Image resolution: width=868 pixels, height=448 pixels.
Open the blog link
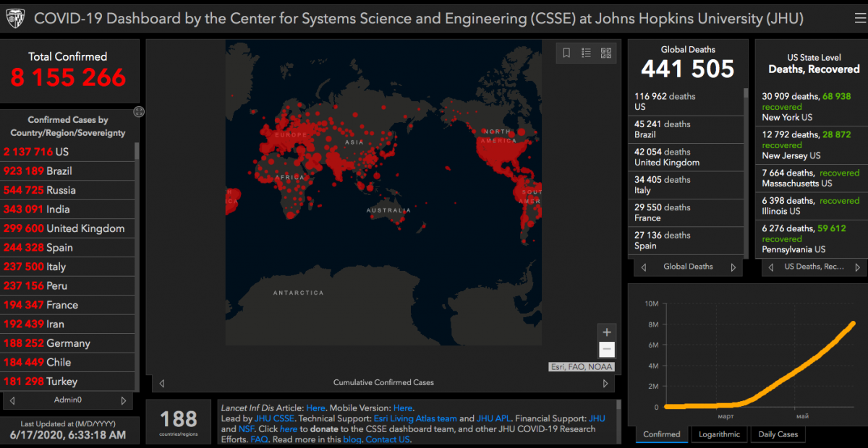click(352, 439)
